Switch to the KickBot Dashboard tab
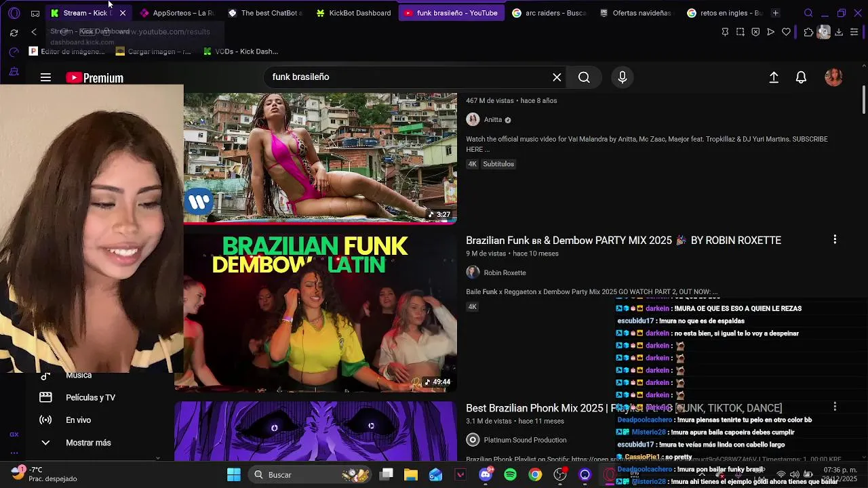The width and height of the screenshot is (868, 488). (353, 13)
